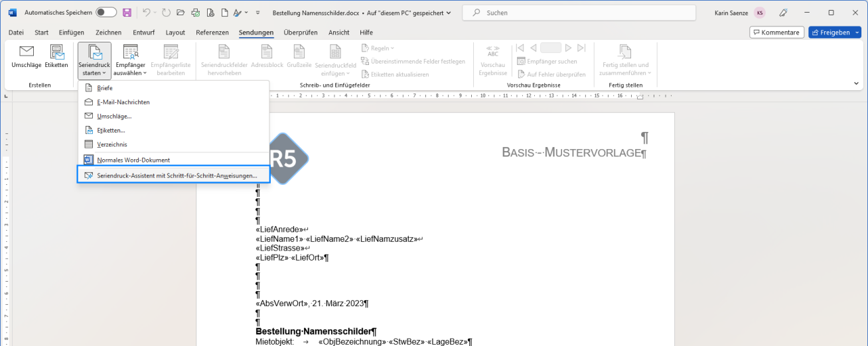The image size is (868, 346).
Task: Click the Adressblock icon
Action: [267, 52]
